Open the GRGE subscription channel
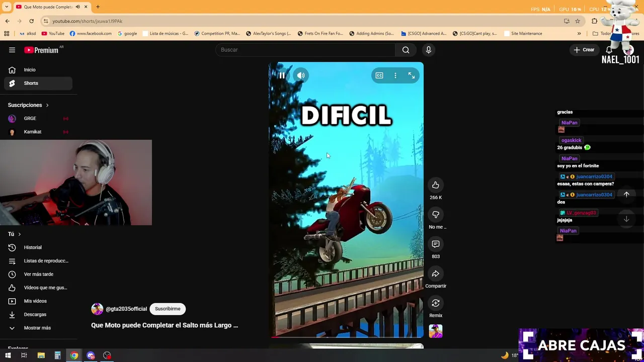The width and height of the screenshot is (644, 362). click(x=38, y=119)
